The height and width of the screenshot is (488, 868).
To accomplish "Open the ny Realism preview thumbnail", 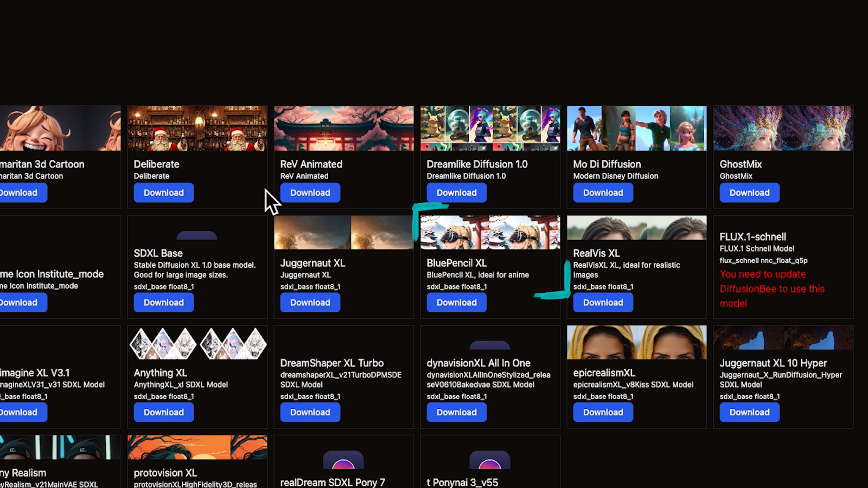I will tap(60, 447).
